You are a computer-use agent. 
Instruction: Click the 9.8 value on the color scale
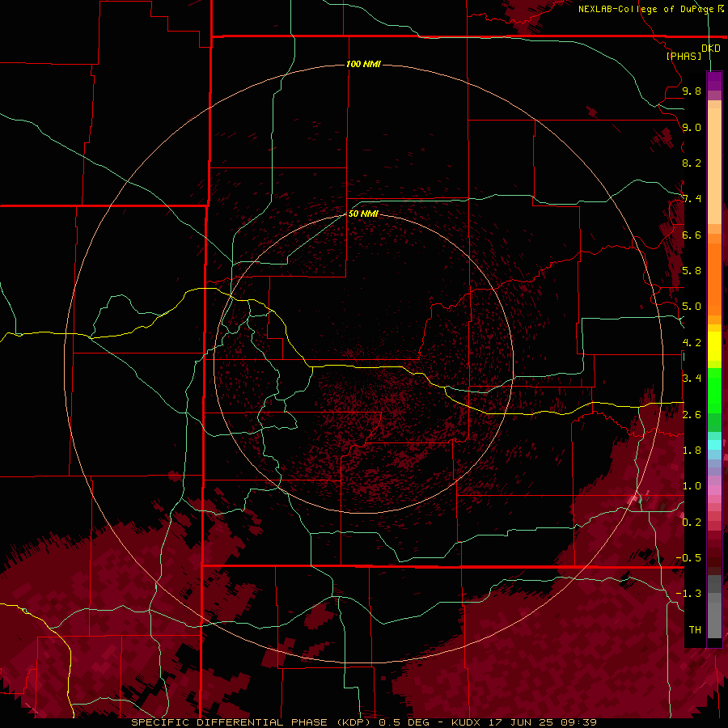pyautogui.click(x=692, y=91)
